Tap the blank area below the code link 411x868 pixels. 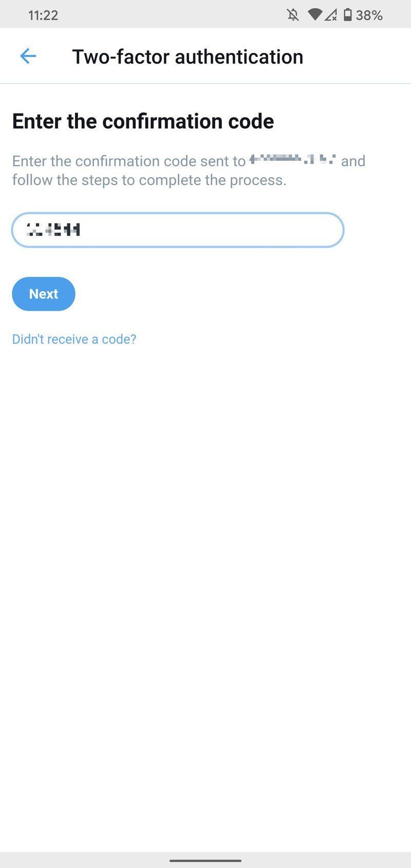[206, 565]
